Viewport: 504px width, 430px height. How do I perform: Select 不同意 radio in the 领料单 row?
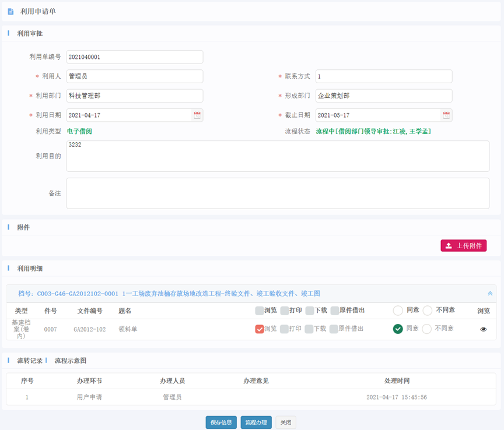[x=426, y=329]
